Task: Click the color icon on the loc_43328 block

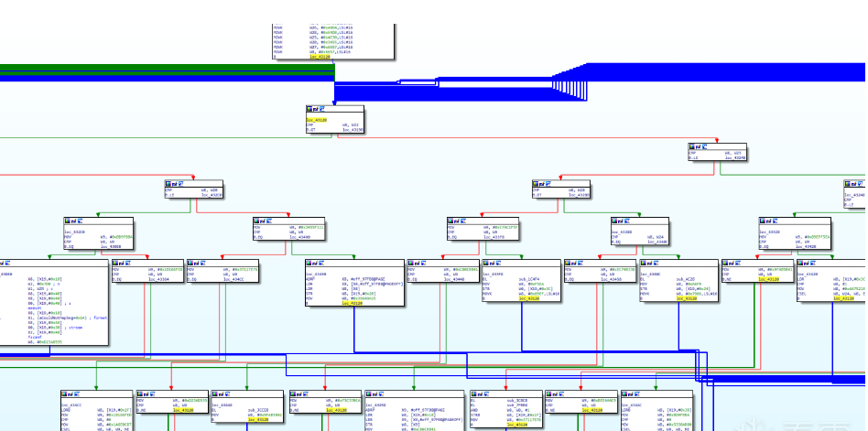Action: point(762,221)
